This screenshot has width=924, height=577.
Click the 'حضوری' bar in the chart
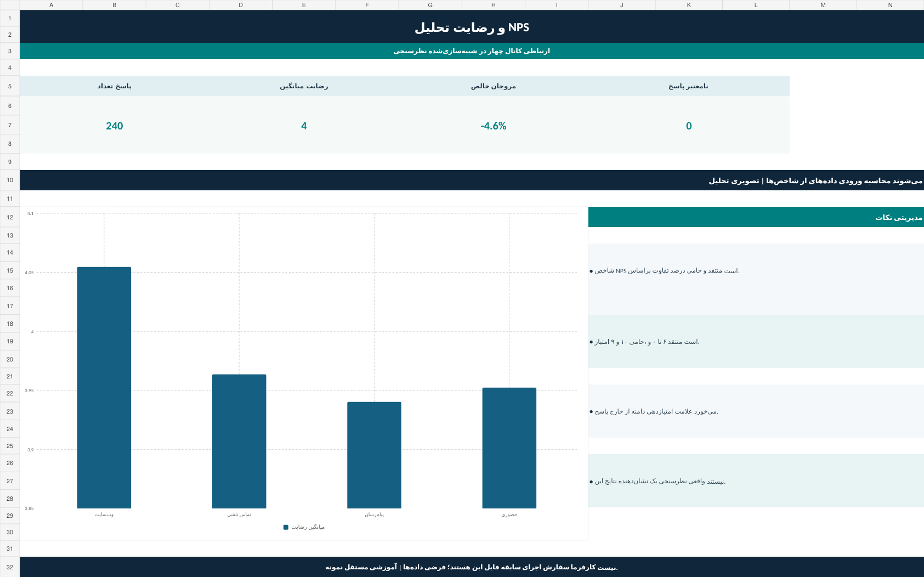tap(509, 448)
